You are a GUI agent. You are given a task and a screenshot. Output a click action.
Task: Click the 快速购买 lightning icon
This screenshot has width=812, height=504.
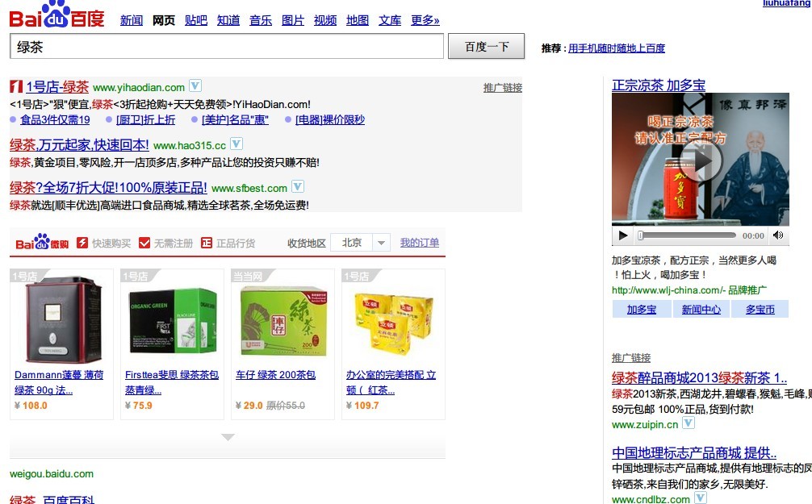(x=82, y=243)
